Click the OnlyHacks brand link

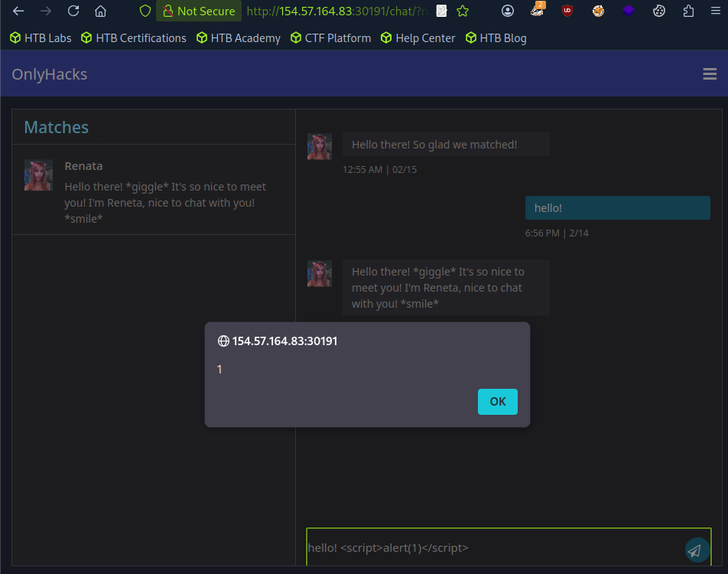(50, 74)
